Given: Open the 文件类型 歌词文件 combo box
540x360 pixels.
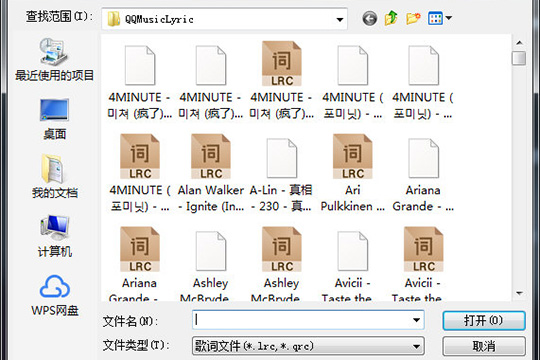Looking at the screenshot, I should pos(308,346).
